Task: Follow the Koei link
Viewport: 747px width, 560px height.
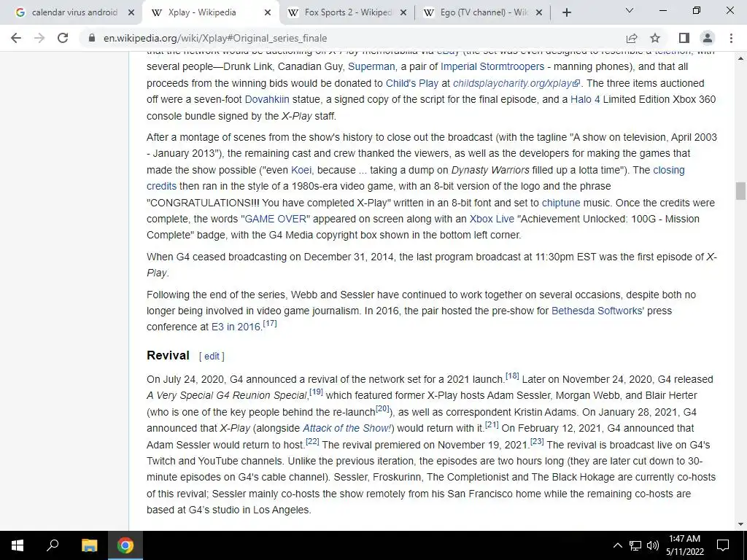Action: pos(301,170)
